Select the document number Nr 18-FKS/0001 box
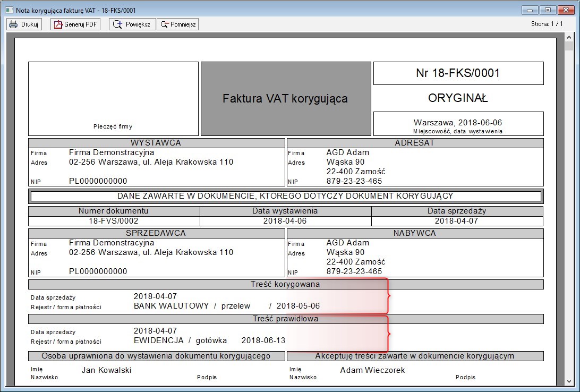 (x=458, y=73)
